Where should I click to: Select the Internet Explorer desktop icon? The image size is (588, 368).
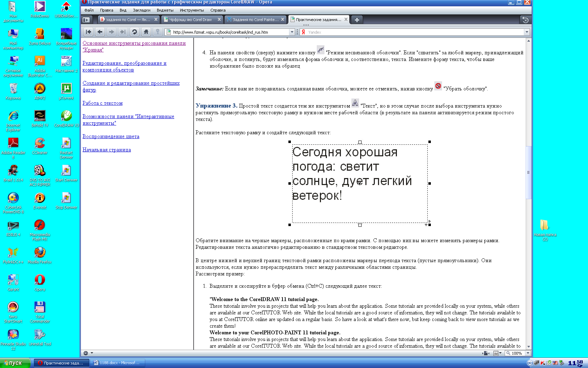(x=13, y=121)
